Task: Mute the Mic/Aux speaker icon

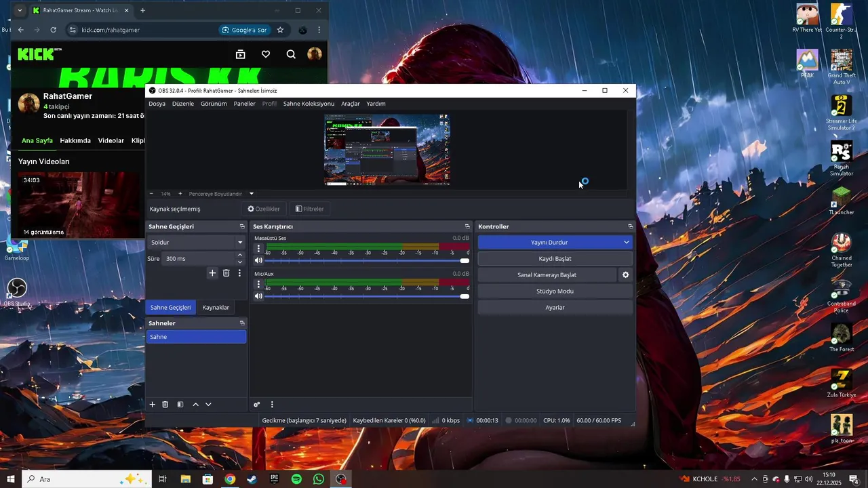Action: 258,296
